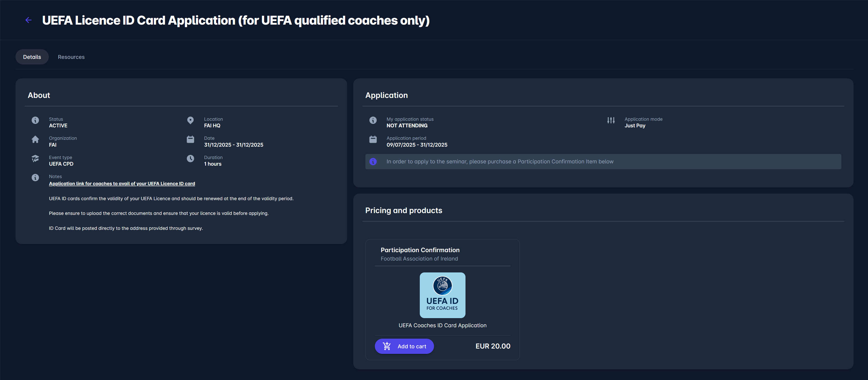Click the EUR 20.00 price label
This screenshot has height=380, width=868.
pos(493,346)
